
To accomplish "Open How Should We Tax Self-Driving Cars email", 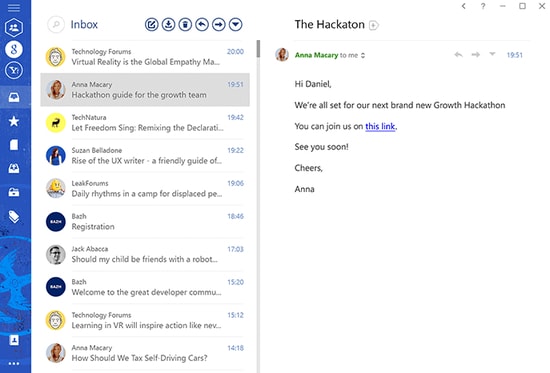I will (145, 353).
